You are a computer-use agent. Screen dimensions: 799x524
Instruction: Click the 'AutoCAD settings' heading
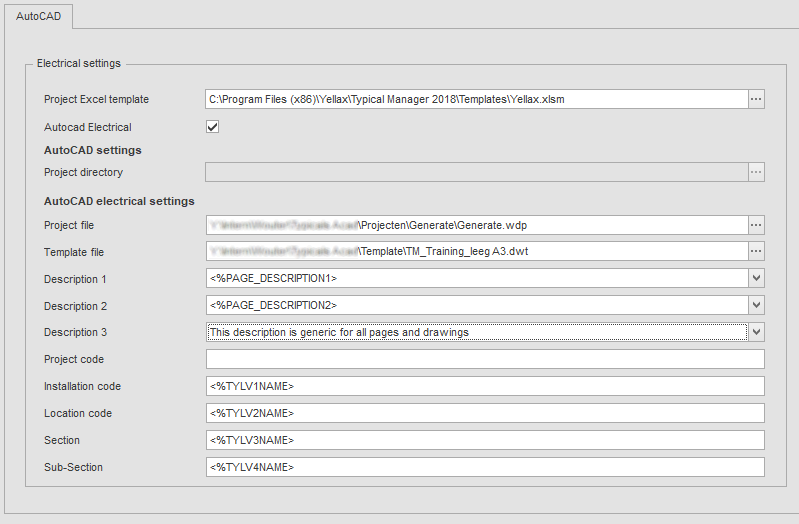click(93, 150)
